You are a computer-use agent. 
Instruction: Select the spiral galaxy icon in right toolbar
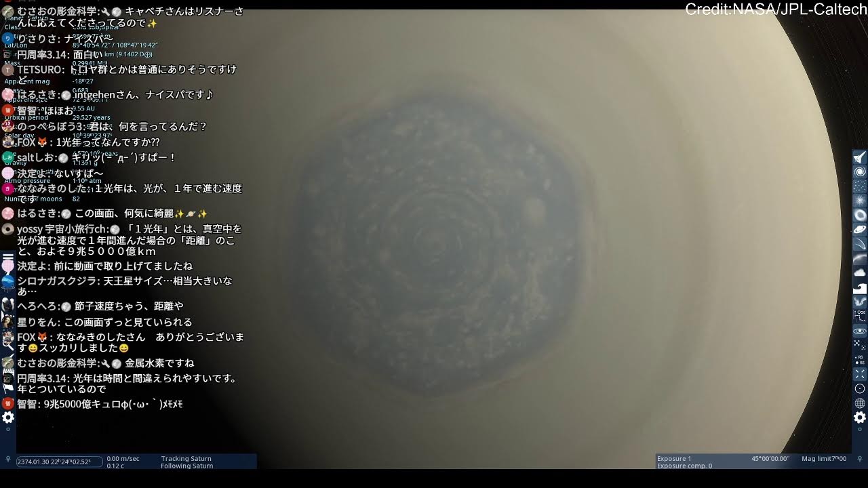coord(859,172)
